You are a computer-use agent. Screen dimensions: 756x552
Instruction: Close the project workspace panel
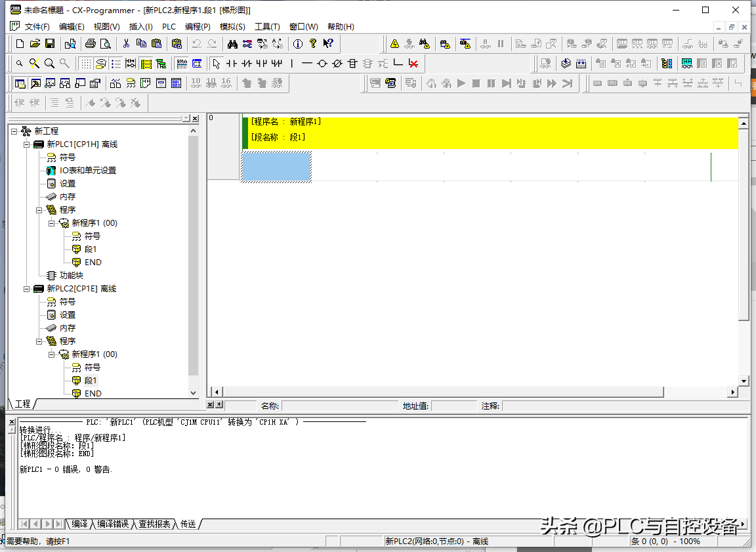tap(196, 118)
